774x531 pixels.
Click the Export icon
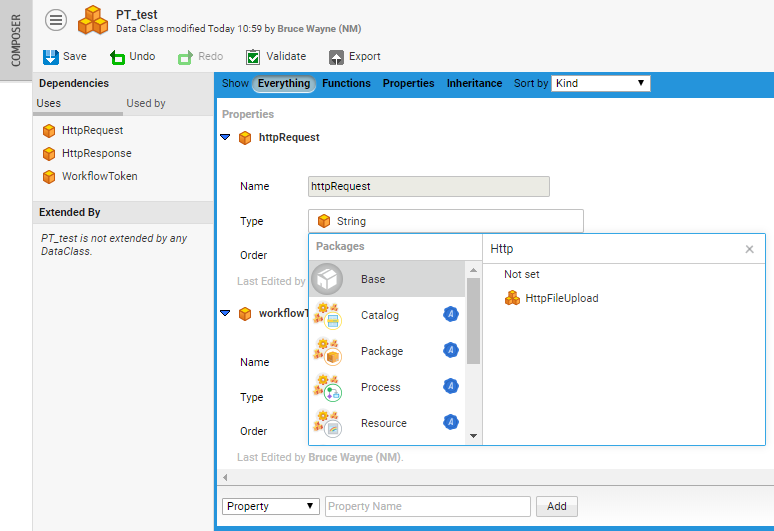[336, 57]
